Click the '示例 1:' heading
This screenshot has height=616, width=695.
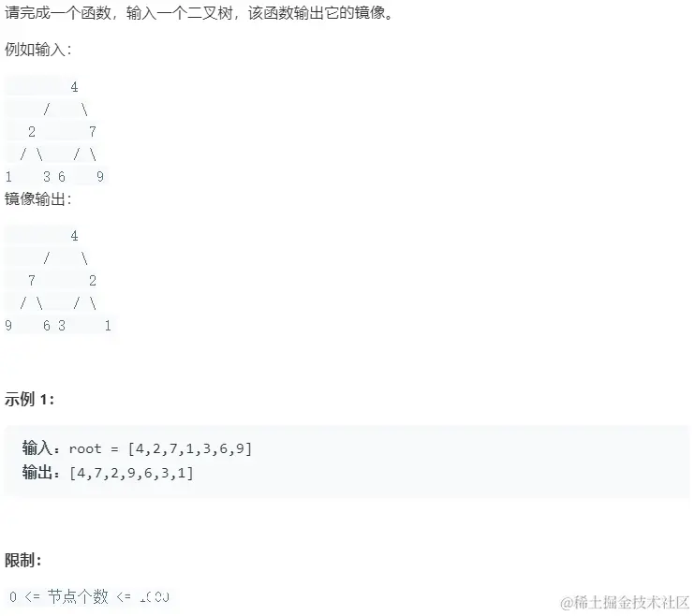(x=30, y=400)
